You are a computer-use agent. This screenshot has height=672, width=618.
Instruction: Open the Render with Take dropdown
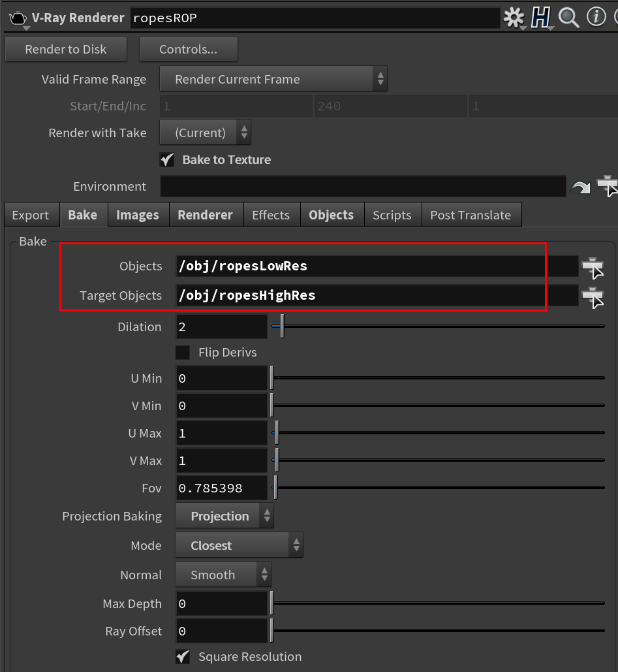pyautogui.click(x=205, y=133)
